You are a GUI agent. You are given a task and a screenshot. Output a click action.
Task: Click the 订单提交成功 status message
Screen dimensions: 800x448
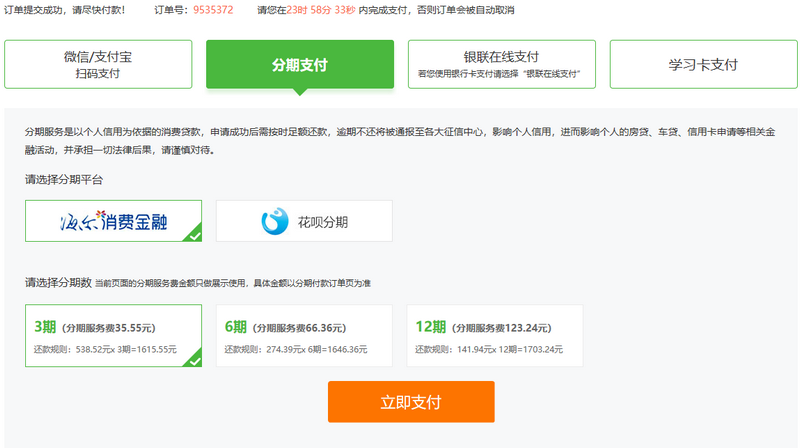click(x=69, y=10)
